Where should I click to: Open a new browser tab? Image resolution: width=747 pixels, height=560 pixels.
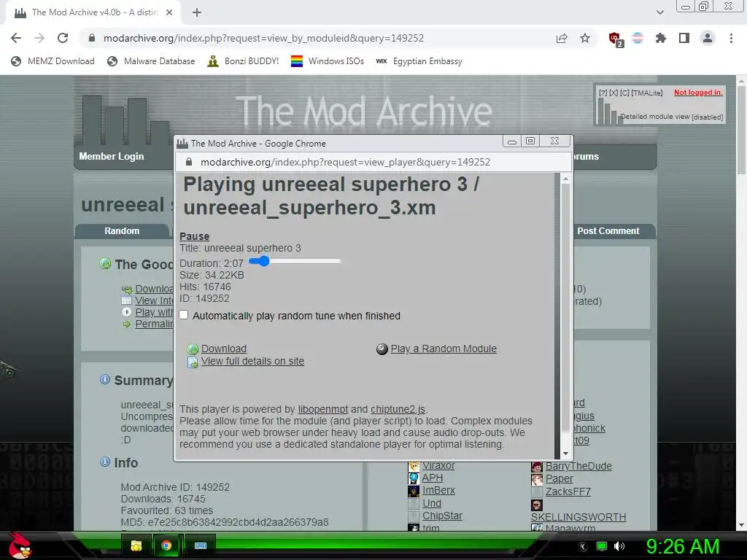click(197, 13)
